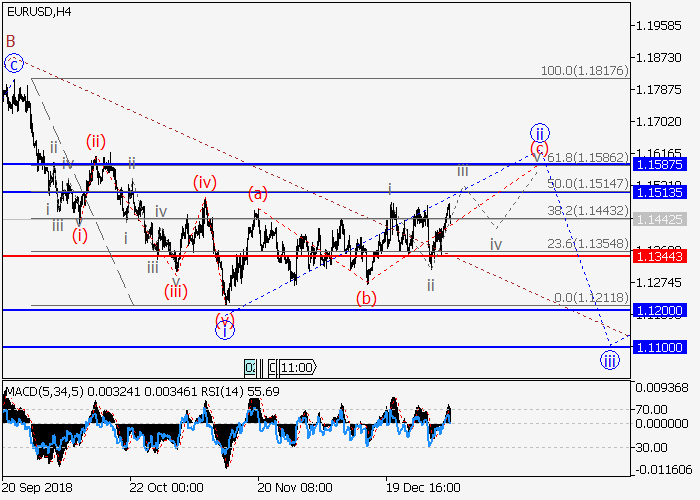This screenshot has height=500, width=700.
Task: Select the red 1.13443 price level tag
Action: pyautogui.click(x=664, y=256)
